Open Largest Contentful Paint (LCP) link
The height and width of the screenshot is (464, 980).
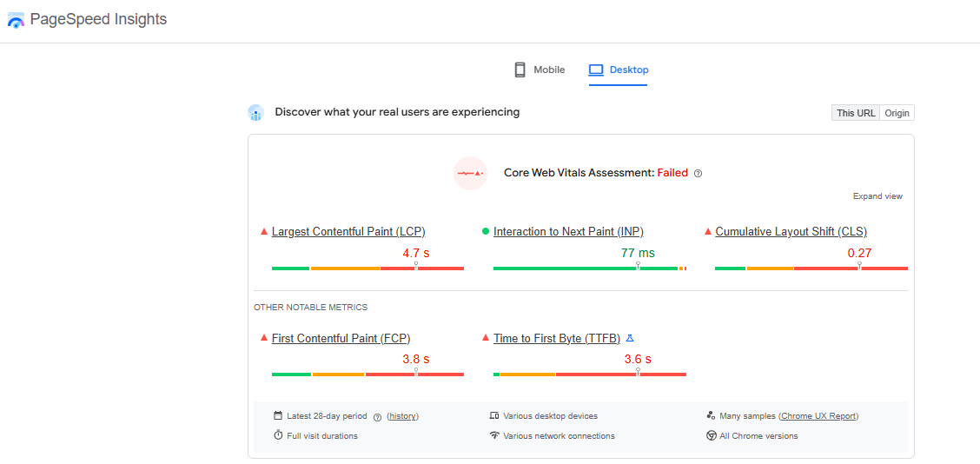348,231
